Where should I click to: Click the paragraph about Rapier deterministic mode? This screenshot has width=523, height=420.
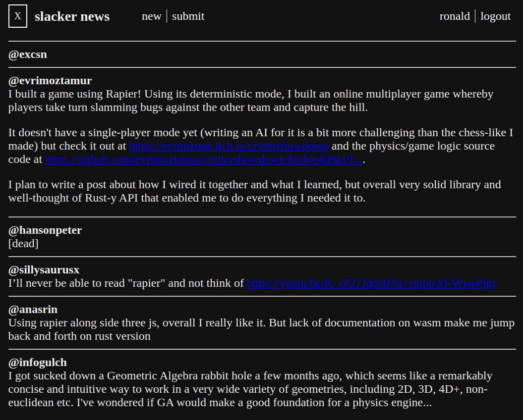click(x=251, y=101)
